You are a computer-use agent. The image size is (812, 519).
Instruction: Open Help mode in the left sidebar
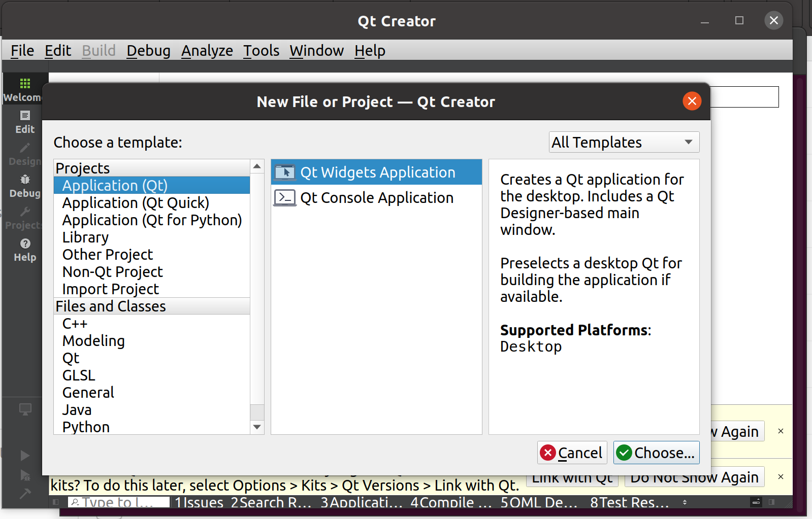[25, 250]
